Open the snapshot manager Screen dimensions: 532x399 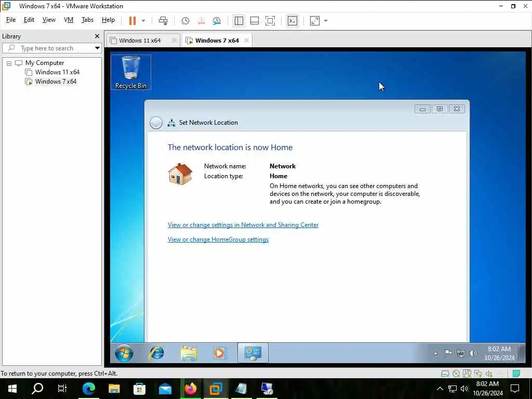coord(217,21)
